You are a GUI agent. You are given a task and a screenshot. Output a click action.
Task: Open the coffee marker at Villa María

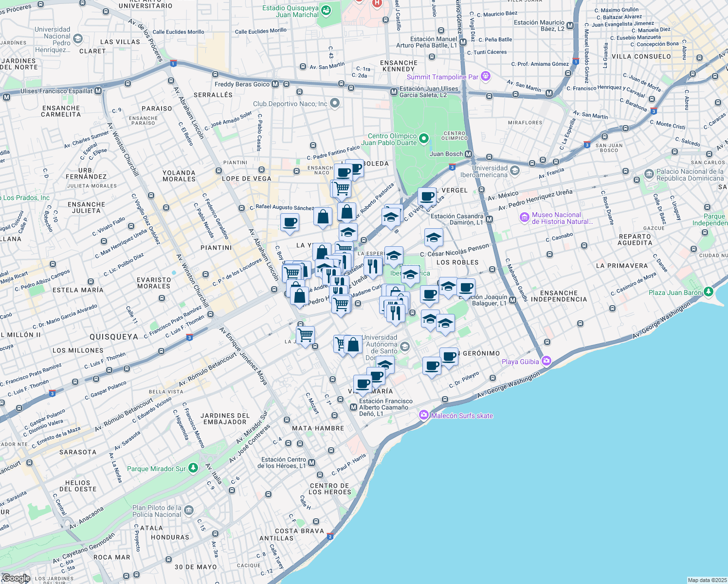click(363, 384)
